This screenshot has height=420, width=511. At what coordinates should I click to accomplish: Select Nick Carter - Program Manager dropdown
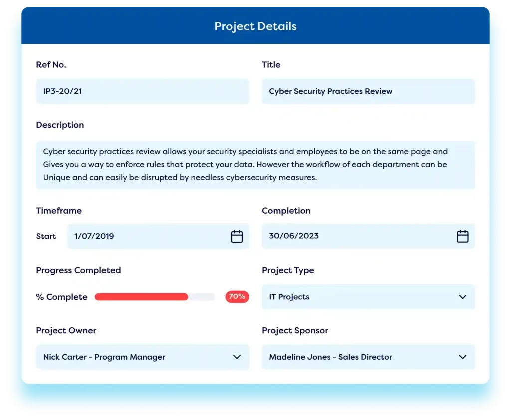[x=143, y=357]
